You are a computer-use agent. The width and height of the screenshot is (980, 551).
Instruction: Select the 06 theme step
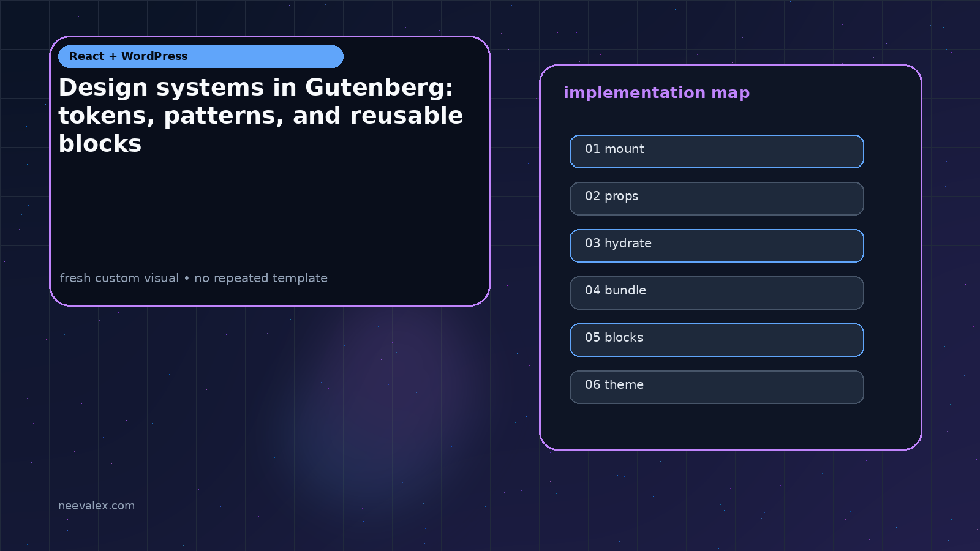click(x=717, y=387)
